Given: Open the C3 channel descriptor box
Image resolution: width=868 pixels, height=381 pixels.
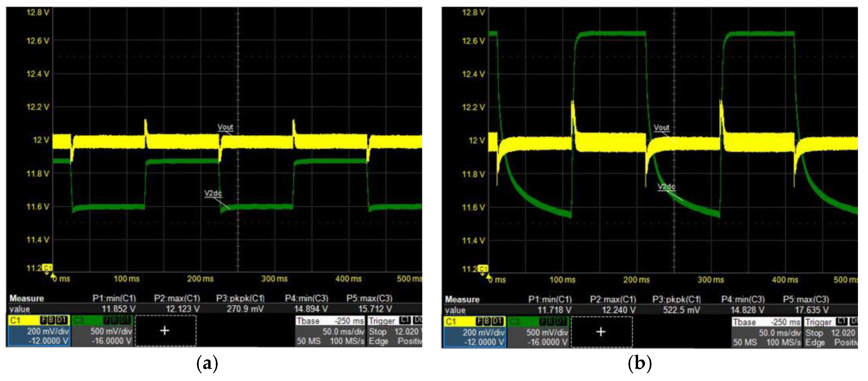Looking at the screenshot, I should click(78, 320).
